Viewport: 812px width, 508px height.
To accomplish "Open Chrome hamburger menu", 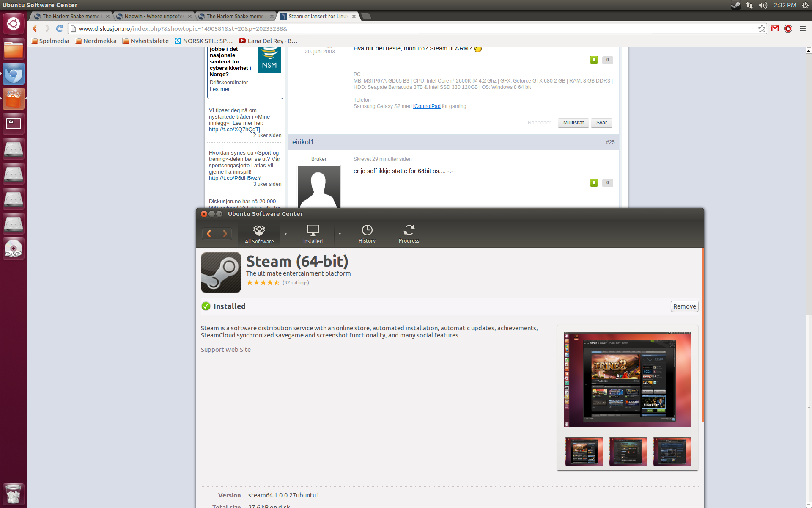I will 803,28.
